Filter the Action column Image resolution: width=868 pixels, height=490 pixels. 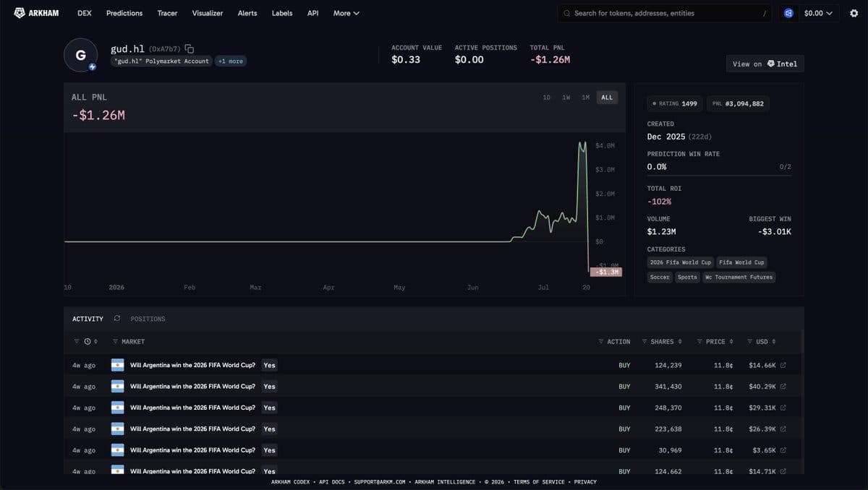coord(601,341)
